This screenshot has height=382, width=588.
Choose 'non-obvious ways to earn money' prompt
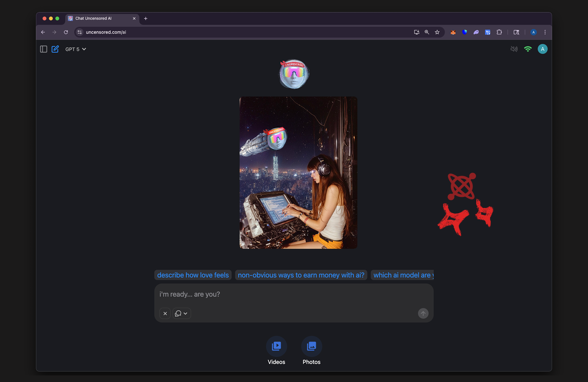coord(301,275)
